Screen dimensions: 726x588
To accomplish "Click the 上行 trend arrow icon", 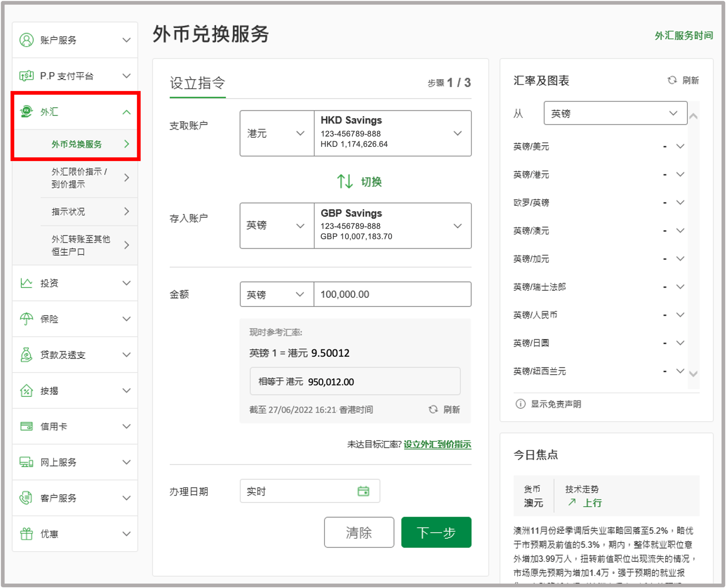I will [x=572, y=502].
